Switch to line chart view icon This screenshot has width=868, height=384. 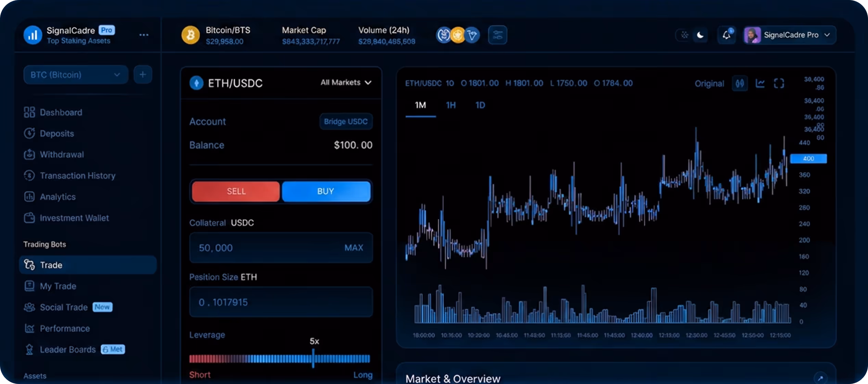pyautogui.click(x=760, y=83)
